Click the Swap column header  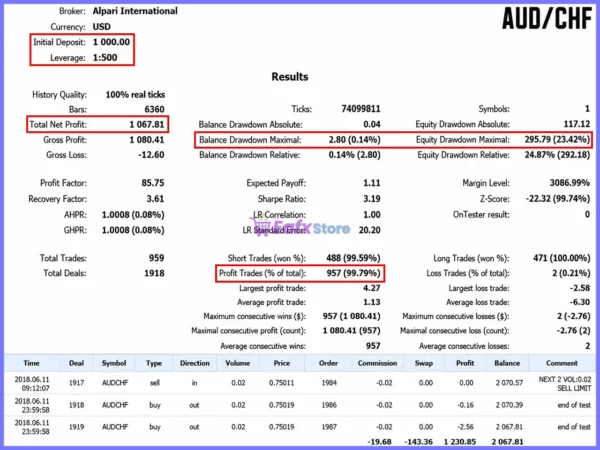point(424,363)
